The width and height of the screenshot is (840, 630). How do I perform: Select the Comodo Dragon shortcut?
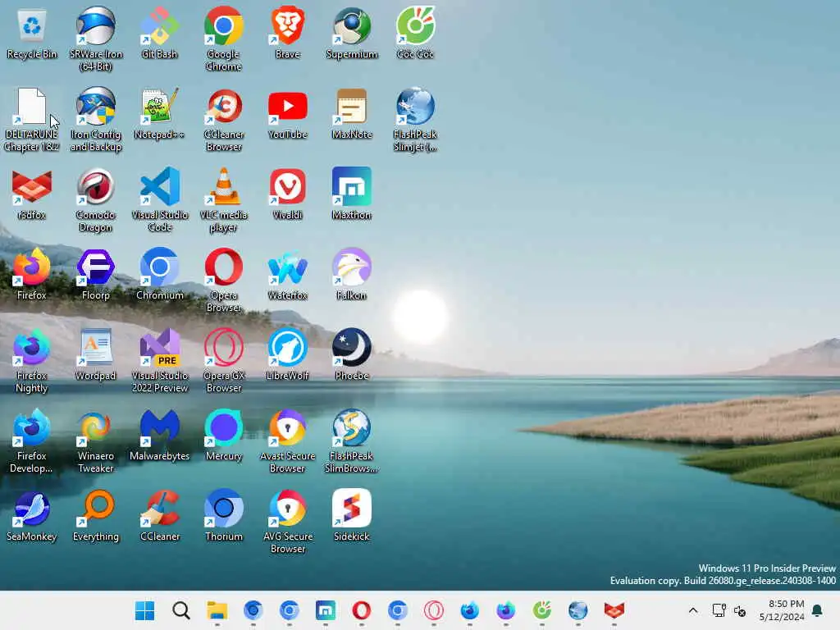[x=96, y=200]
